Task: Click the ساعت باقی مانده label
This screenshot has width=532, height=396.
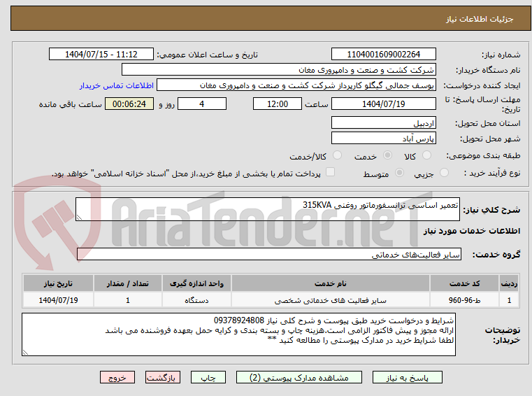Action: click(x=70, y=104)
